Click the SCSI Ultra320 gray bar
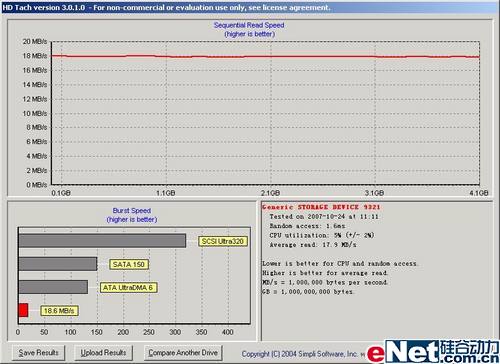500x364 pixels. 102,241
